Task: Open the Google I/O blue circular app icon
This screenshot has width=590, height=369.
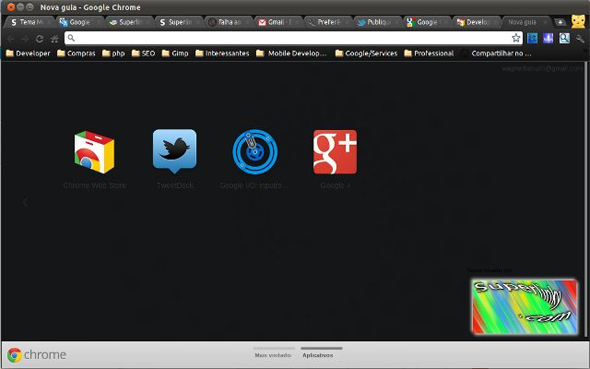Action: 255,152
